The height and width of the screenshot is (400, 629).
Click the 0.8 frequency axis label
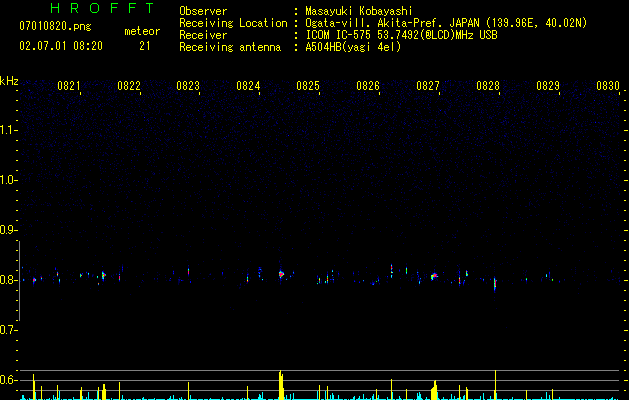pyautogui.click(x=8, y=280)
